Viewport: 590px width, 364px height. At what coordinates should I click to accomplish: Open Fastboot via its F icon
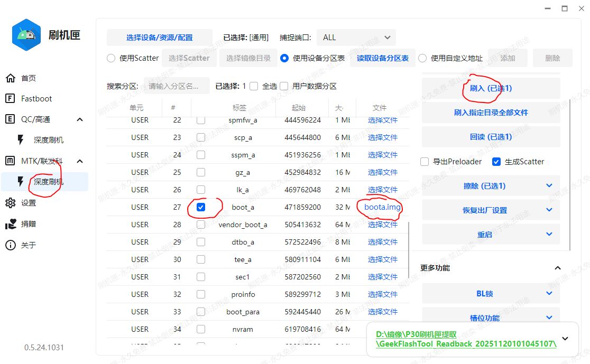10,99
